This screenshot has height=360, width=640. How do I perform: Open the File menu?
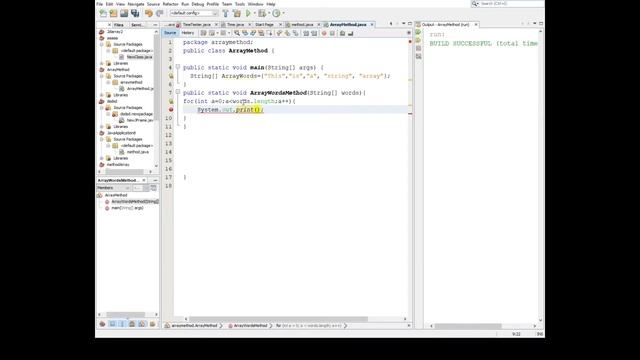(100, 4)
